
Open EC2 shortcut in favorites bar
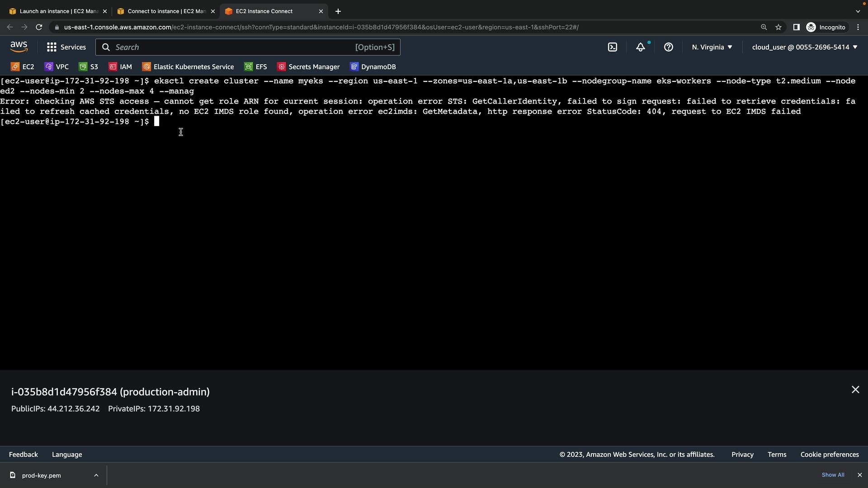point(23,67)
